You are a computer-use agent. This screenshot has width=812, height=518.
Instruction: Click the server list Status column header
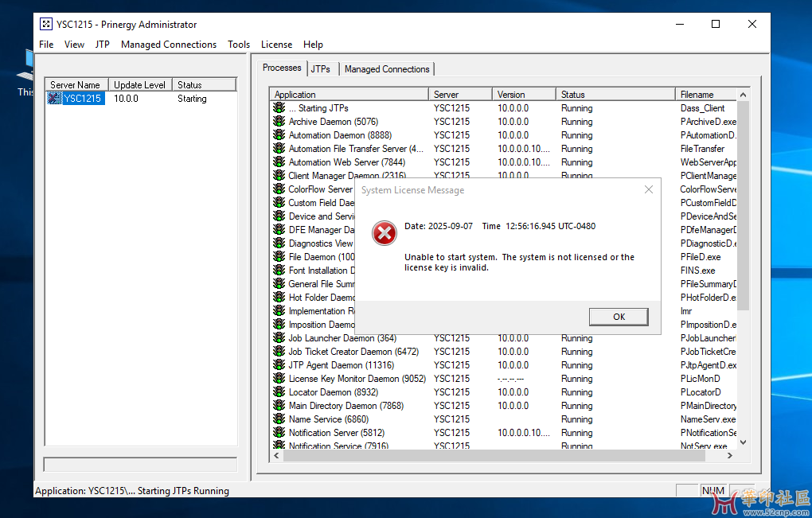point(204,84)
